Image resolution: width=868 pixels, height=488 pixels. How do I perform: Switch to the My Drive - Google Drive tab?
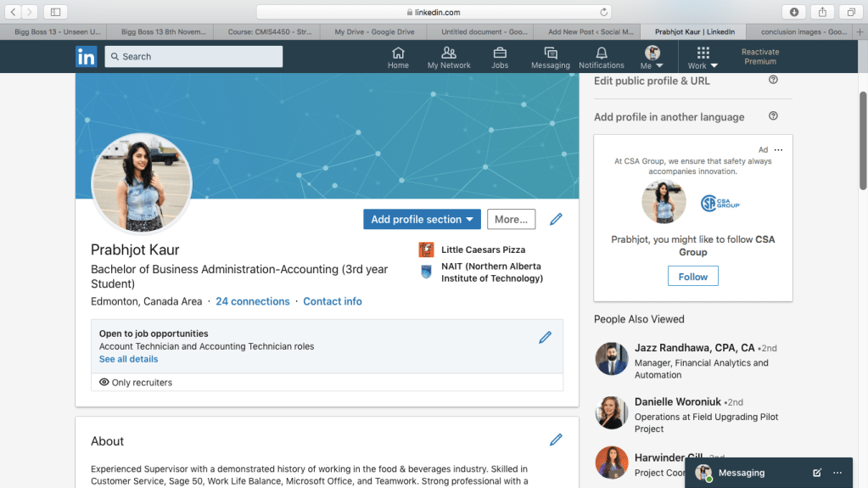pos(373,32)
